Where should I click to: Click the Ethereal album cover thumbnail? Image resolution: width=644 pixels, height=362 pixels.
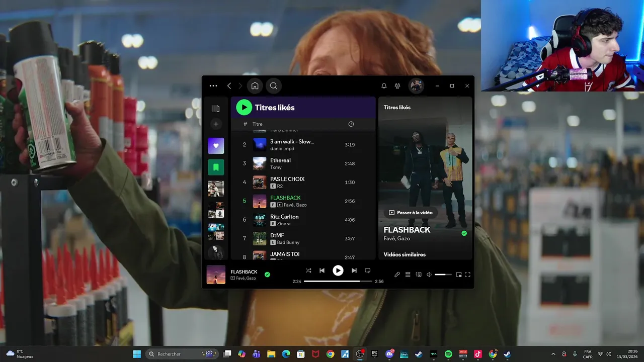260,163
